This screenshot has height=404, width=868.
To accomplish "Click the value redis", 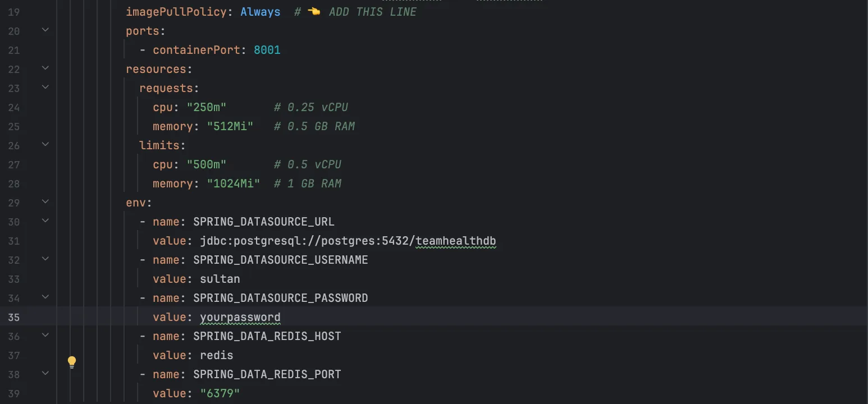I will pyautogui.click(x=217, y=355).
